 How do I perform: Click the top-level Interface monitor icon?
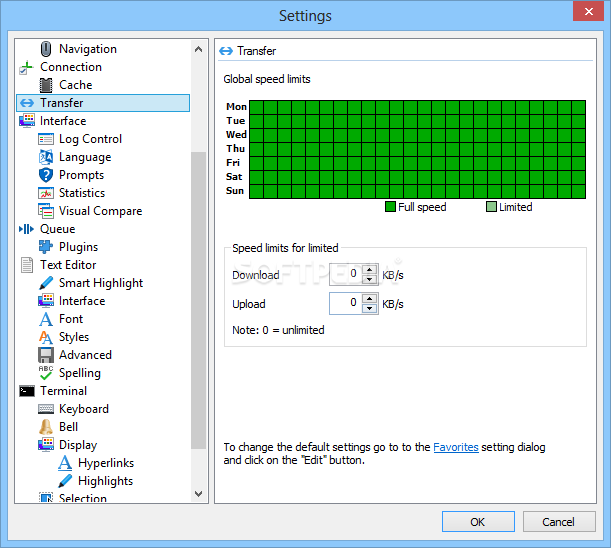[27, 121]
